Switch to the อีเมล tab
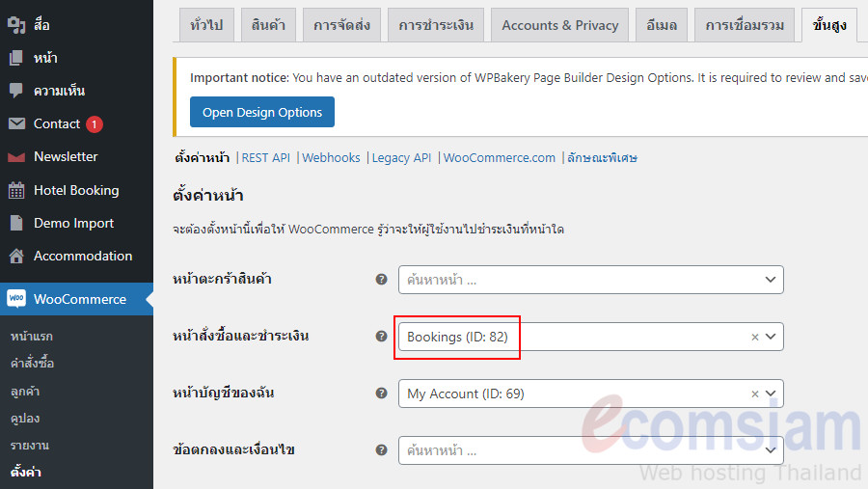The height and width of the screenshot is (489, 868). coord(662,25)
